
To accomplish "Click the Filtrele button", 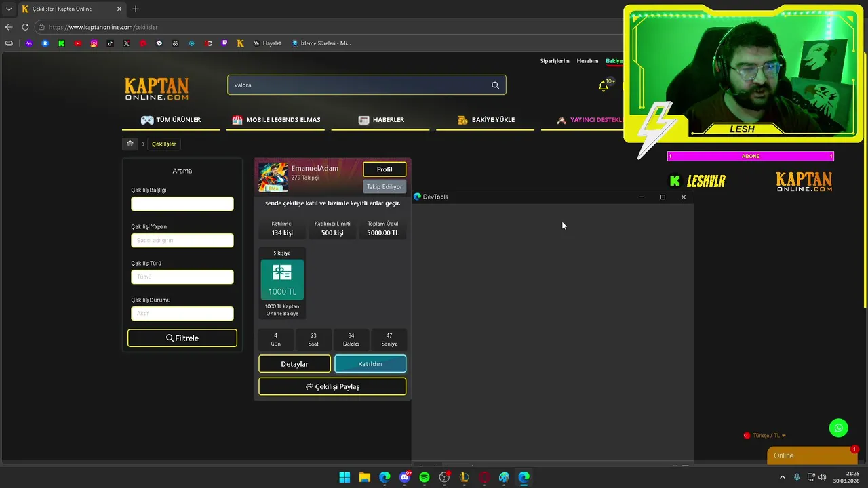I will click(x=182, y=338).
